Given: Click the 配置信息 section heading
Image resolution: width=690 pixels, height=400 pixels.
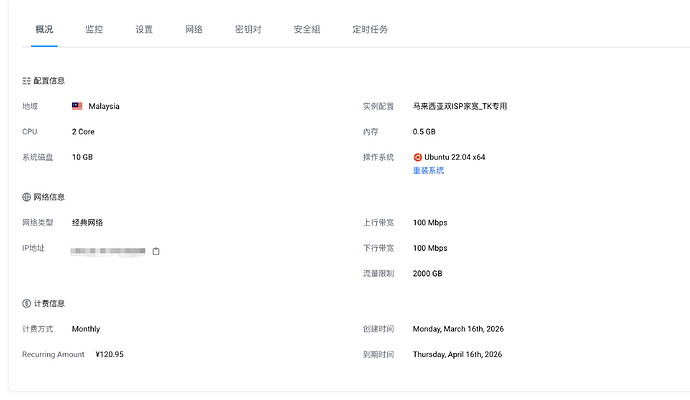Looking at the screenshot, I should coord(49,81).
